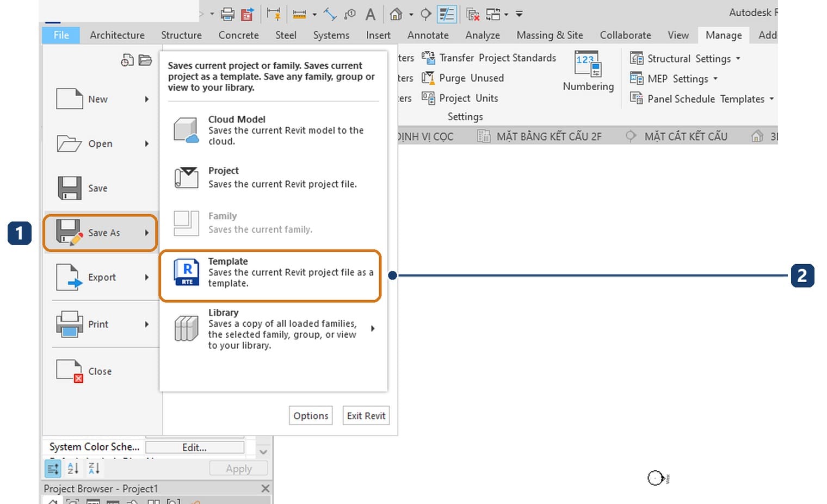Switch to the Concrete ribbon tab
Viewport: 827px width, 504px height.
click(x=238, y=35)
